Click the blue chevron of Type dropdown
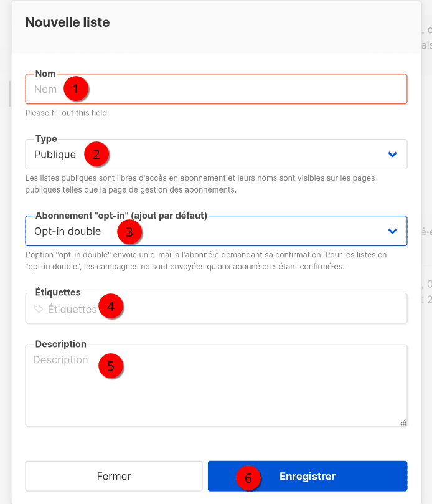The image size is (432, 504). pyautogui.click(x=392, y=155)
